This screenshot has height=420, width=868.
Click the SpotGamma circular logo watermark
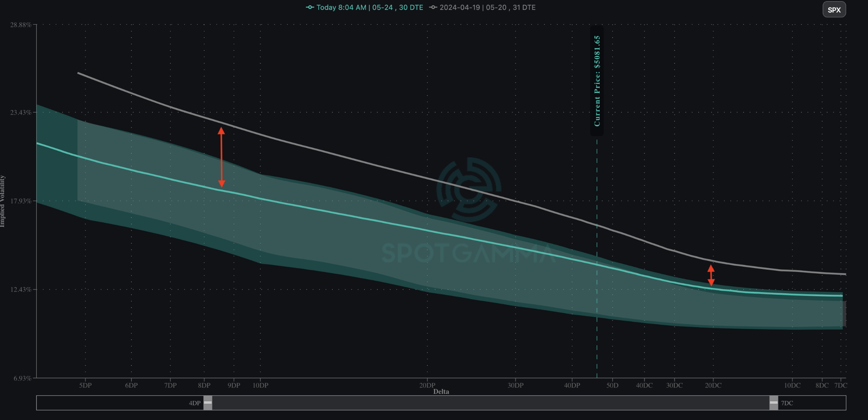[469, 189]
